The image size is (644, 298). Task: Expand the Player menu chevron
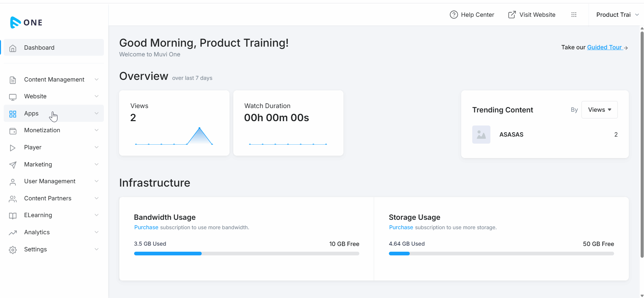96,147
